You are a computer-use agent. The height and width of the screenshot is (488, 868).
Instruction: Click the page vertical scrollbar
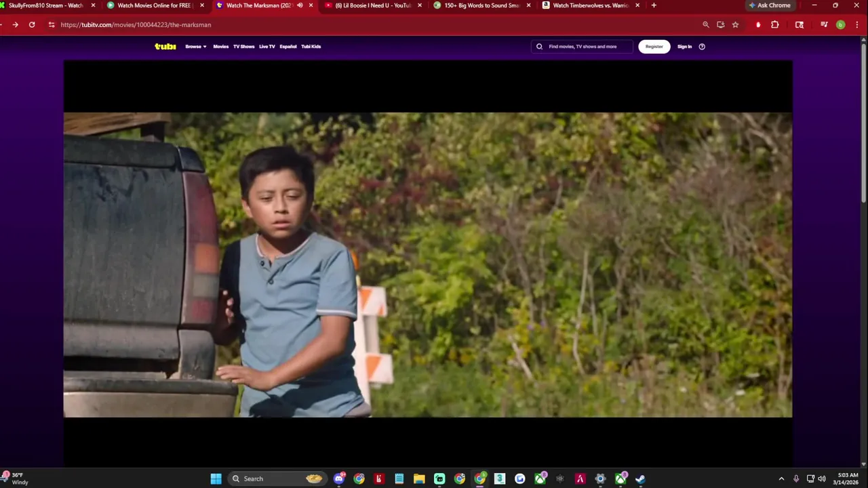[864, 122]
